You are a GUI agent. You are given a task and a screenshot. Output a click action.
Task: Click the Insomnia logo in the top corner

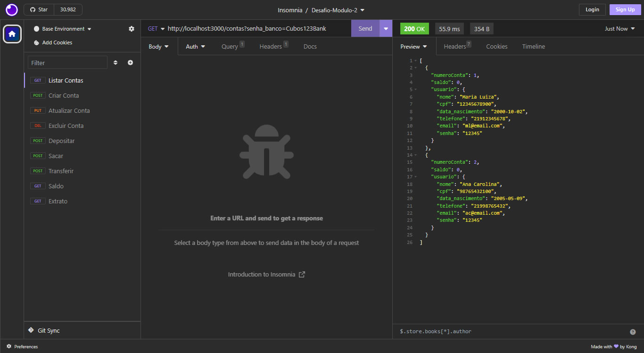11,9
